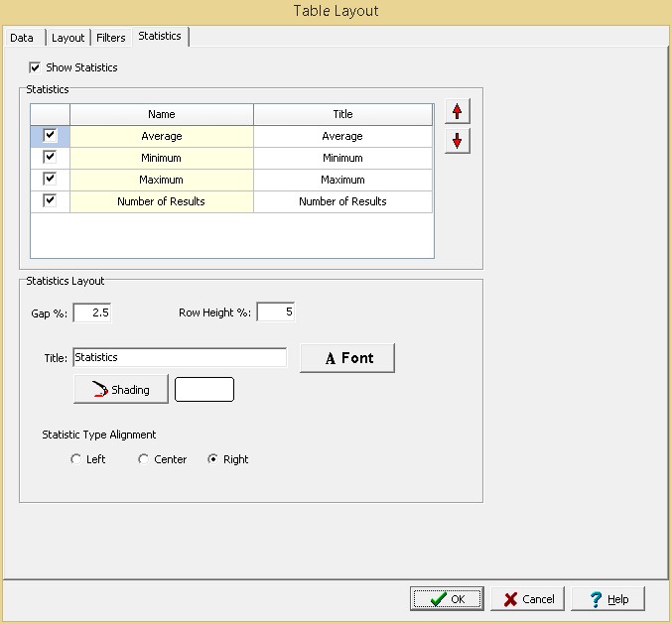The width and height of the screenshot is (672, 624).
Task: Open the Filters tab
Action: click(111, 38)
